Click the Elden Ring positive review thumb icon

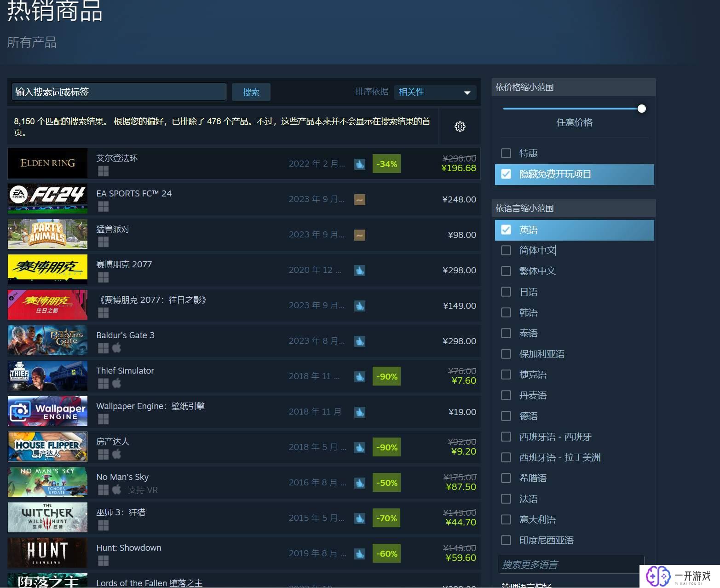click(x=360, y=164)
